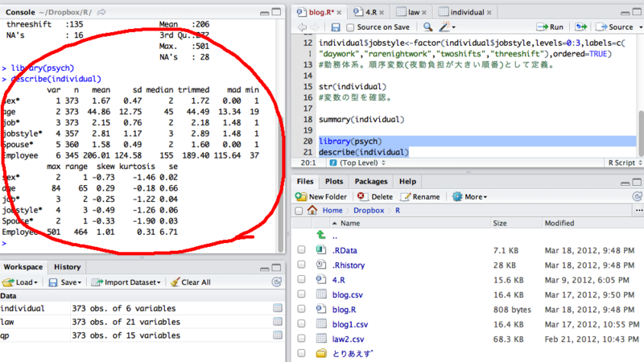Screen dimensions: 644x362
Task: Go up to the parent directory
Action: pos(321,235)
